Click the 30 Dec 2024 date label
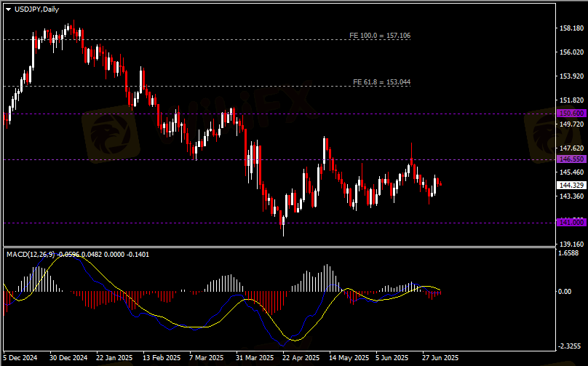Image resolution: width=588 pixels, height=366 pixels. click(68, 358)
